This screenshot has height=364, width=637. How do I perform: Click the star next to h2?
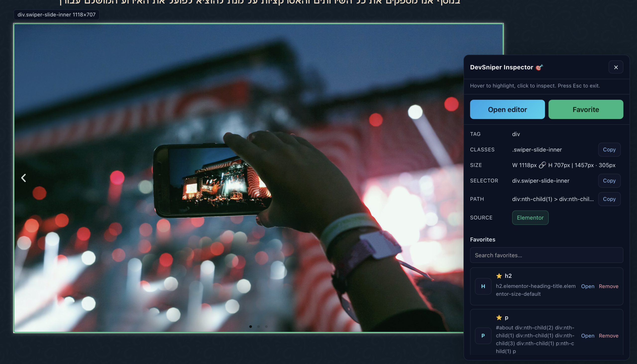499,276
